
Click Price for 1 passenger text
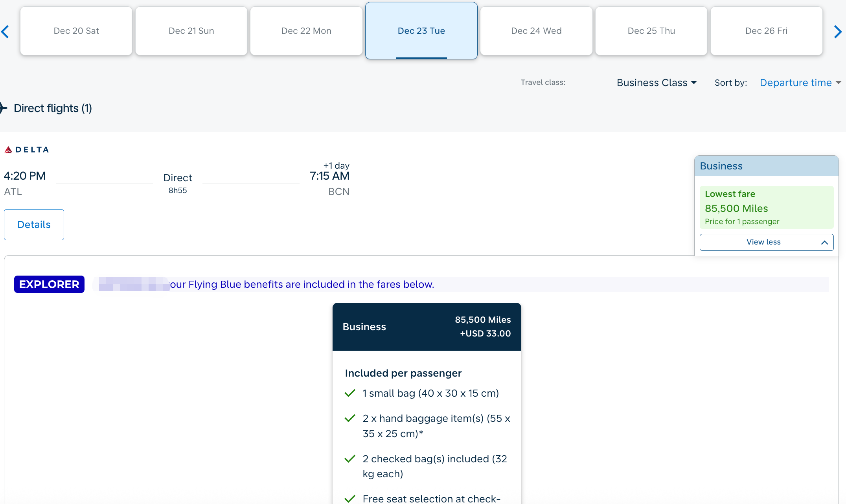(742, 221)
